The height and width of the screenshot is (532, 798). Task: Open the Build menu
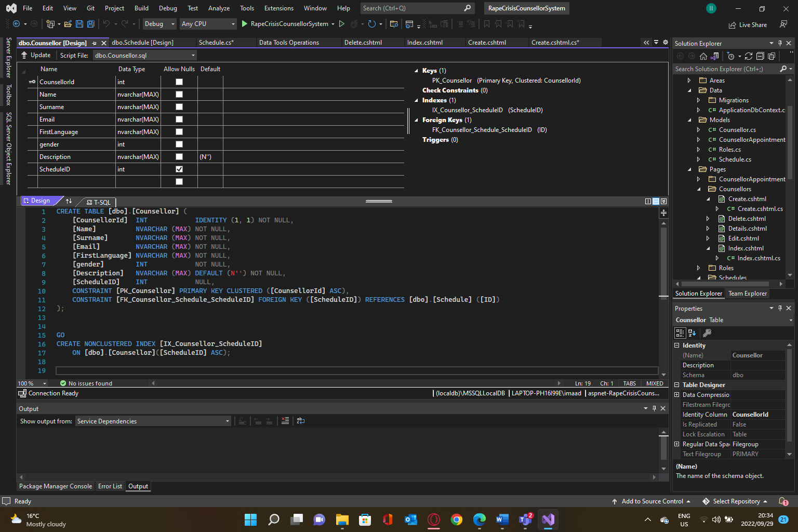(x=141, y=8)
